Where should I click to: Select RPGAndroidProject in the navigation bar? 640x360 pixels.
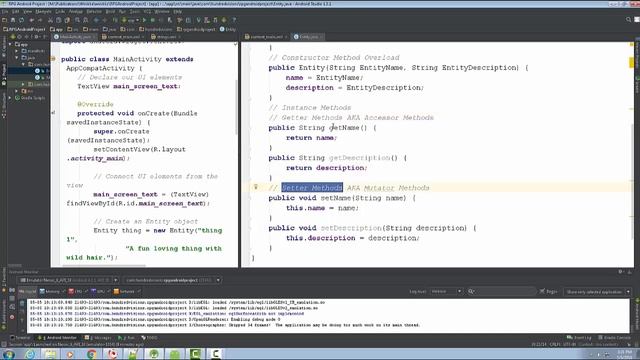click(24, 29)
